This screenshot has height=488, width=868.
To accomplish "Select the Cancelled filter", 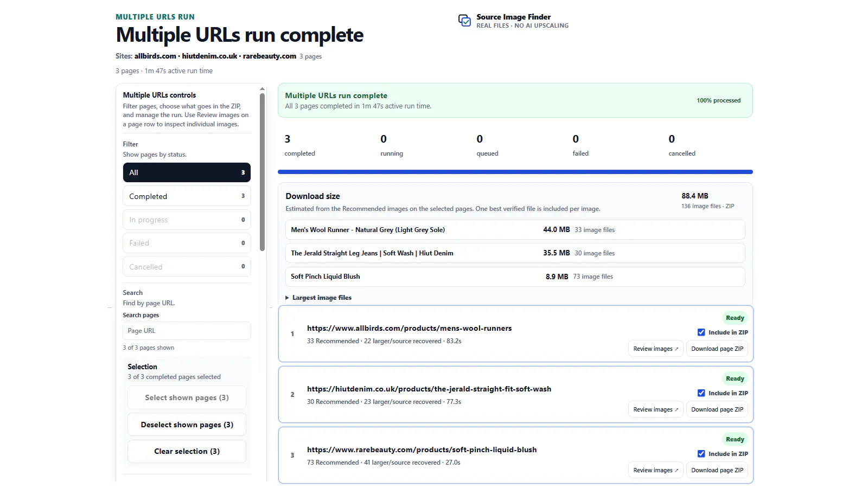I will [x=187, y=267].
